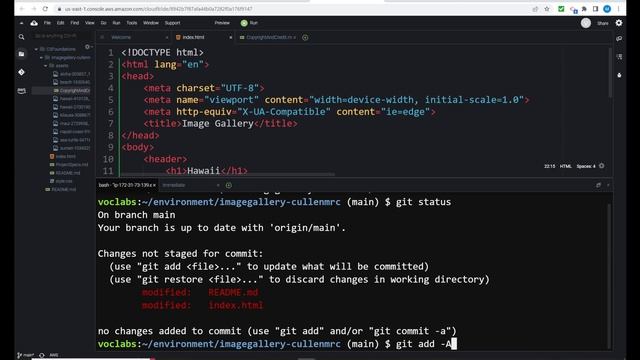Viewport: 640px width, 360px height.
Task: Open browser extensions puzzle icon
Action: pos(584,9)
